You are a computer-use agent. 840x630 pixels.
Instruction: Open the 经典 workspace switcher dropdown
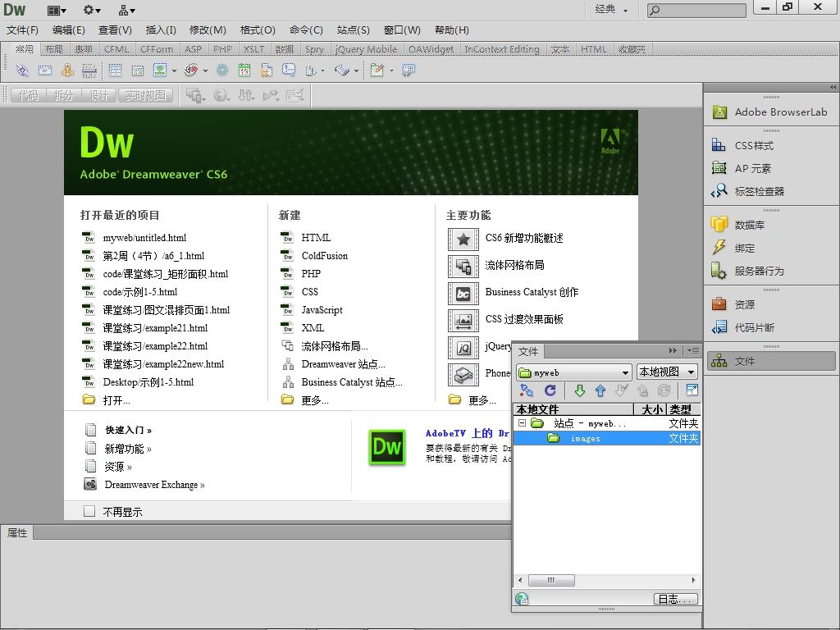611,9
